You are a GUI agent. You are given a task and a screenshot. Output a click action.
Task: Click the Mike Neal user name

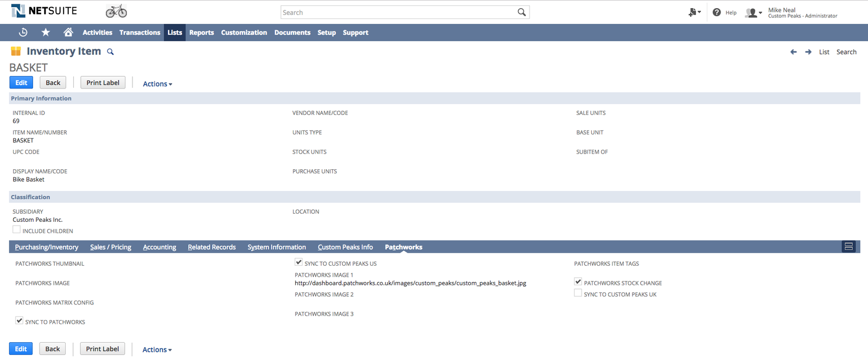click(782, 10)
